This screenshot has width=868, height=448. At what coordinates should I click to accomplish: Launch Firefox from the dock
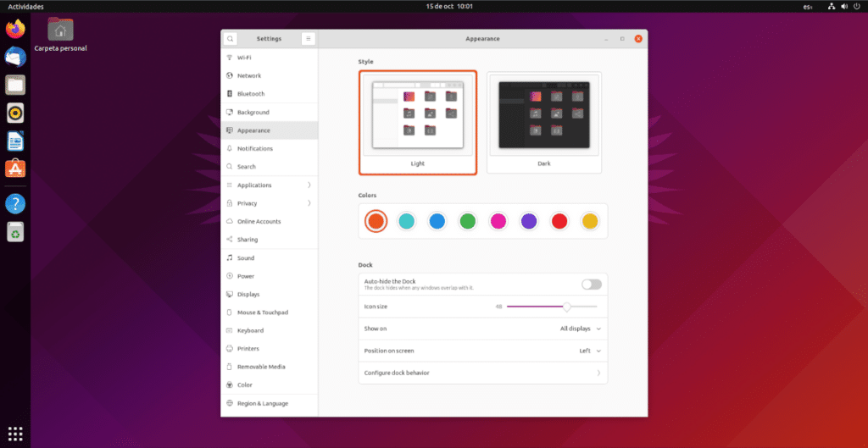[15, 29]
